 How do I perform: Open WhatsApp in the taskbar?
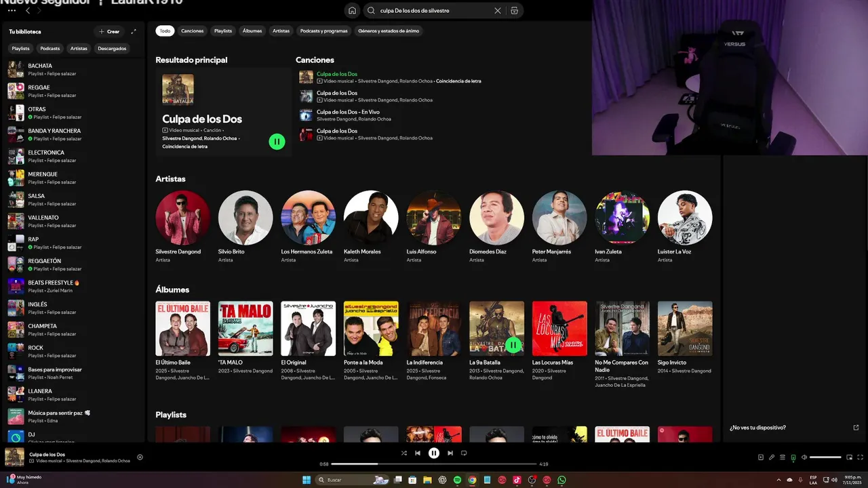click(562, 480)
